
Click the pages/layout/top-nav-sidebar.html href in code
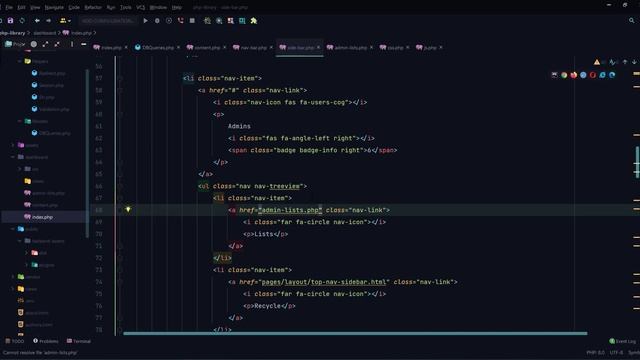click(x=325, y=282)
